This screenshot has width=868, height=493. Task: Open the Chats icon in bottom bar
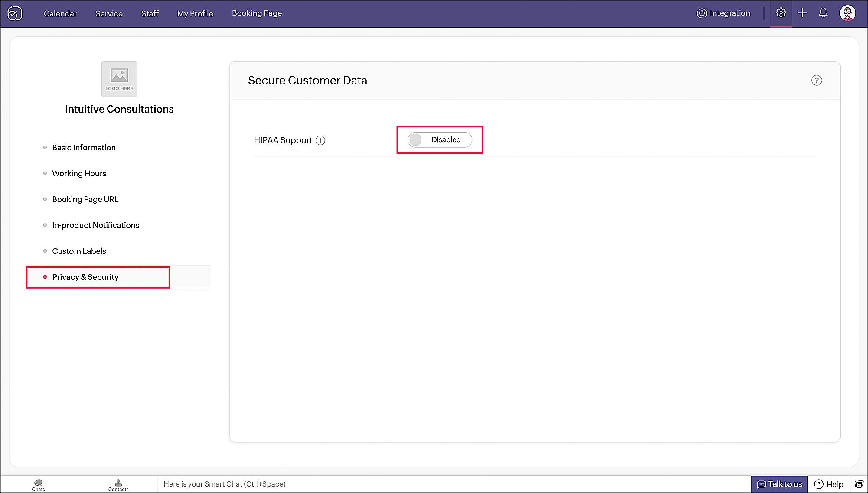(38, 485)
